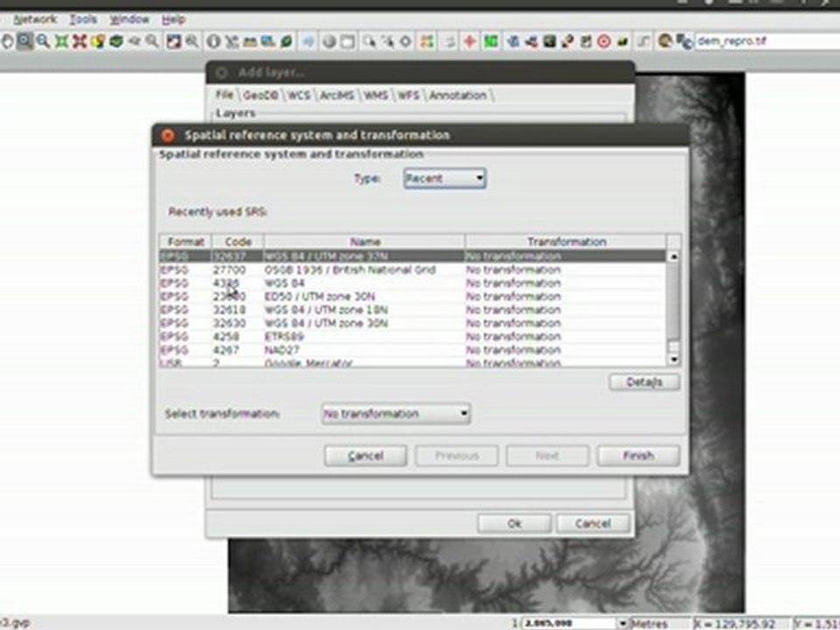Select the 'WGS 84 / UTM zone 37N' row
840x630 pixels.
pyautogui.click(x=412, y=256)
